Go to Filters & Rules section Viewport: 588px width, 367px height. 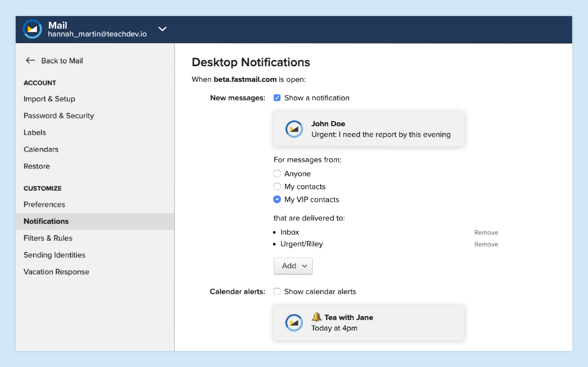tap(48, 238)
